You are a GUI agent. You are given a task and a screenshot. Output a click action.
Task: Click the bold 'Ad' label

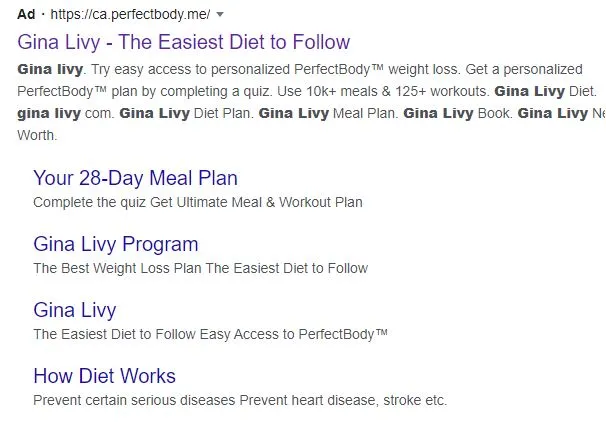[x=26, y=14]
